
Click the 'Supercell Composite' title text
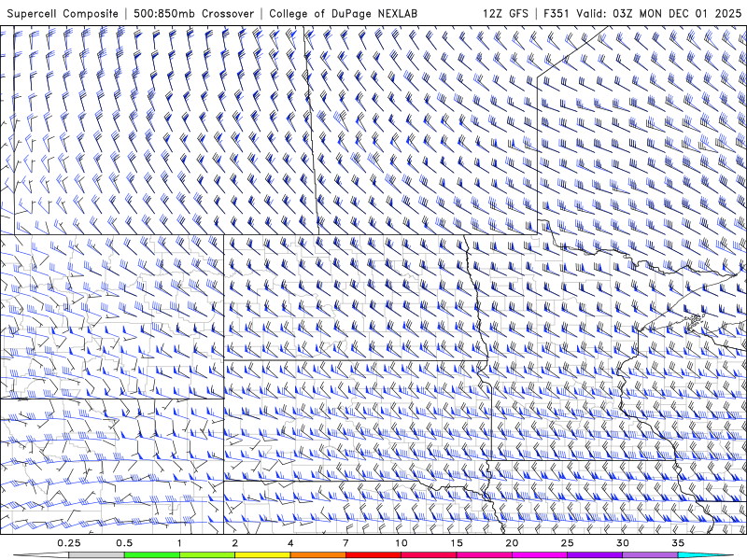tap(63, 13)
